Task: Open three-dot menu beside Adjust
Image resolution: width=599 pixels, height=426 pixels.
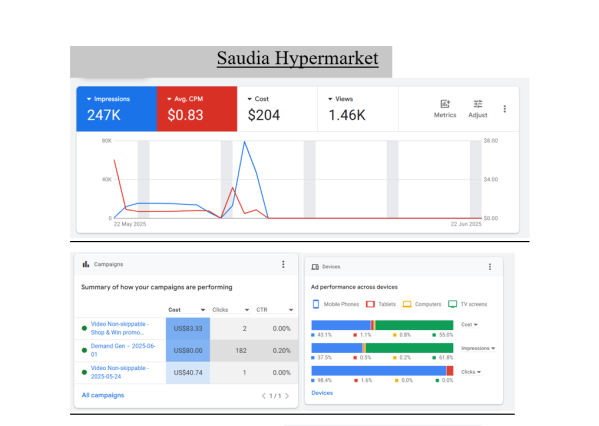Action: 505,109
